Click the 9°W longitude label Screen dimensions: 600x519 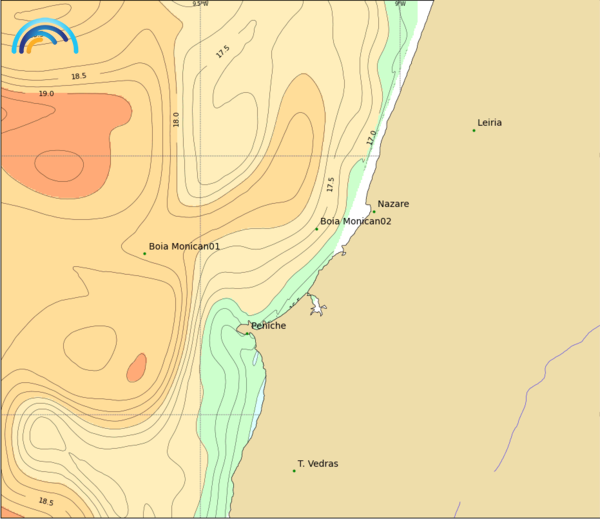tap(400, 4)
